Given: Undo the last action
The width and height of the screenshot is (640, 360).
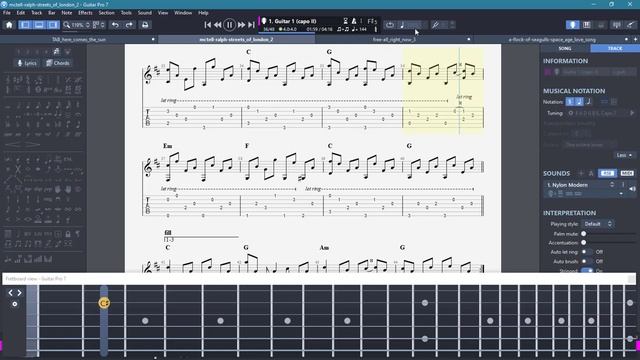Looking at the screenshot, I should (116, 25).
